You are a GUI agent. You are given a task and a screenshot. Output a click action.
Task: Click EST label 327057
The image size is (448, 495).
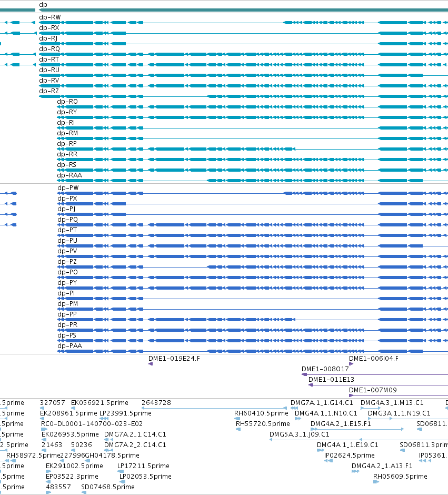click(x=52, y=402)
